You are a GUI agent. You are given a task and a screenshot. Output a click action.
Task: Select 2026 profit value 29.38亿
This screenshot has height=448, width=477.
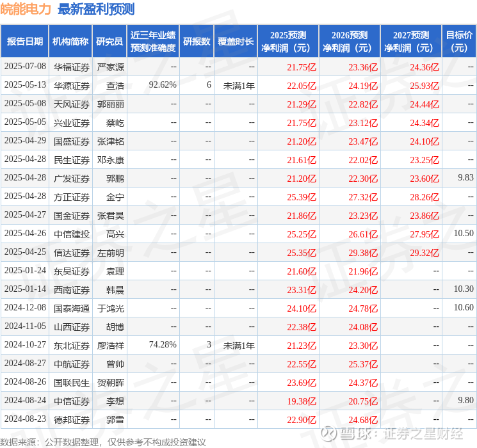point(363,253)
